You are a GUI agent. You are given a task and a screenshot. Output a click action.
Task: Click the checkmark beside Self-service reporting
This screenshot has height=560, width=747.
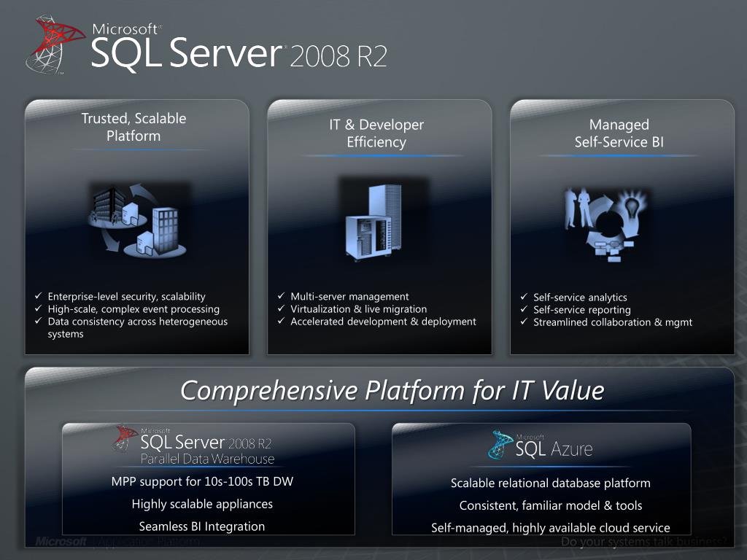click(524, 309)
